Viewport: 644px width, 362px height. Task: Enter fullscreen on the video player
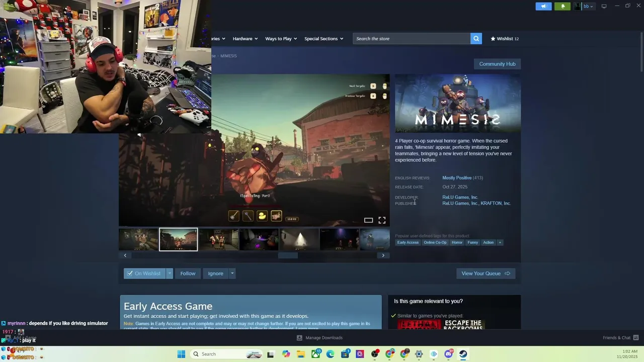tap(382, 220)
